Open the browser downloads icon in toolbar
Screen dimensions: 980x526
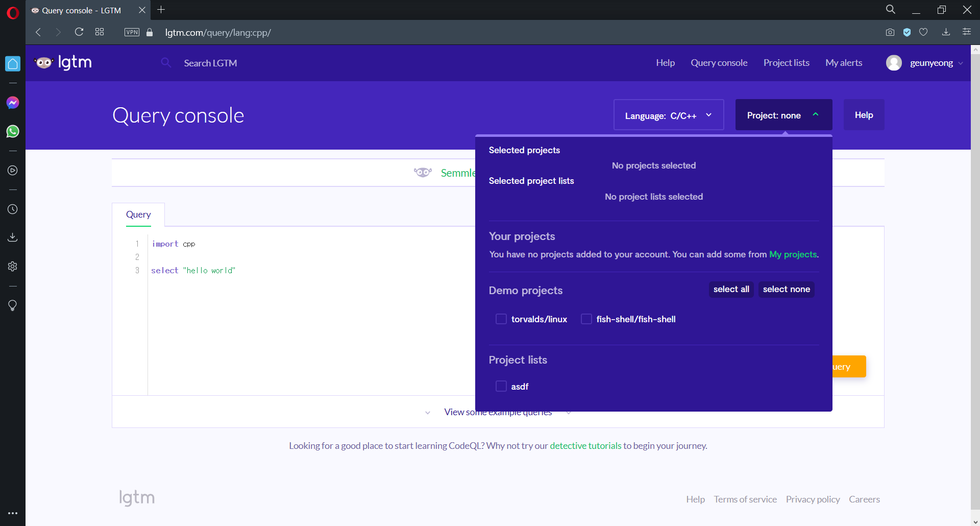tap(946, 32)
